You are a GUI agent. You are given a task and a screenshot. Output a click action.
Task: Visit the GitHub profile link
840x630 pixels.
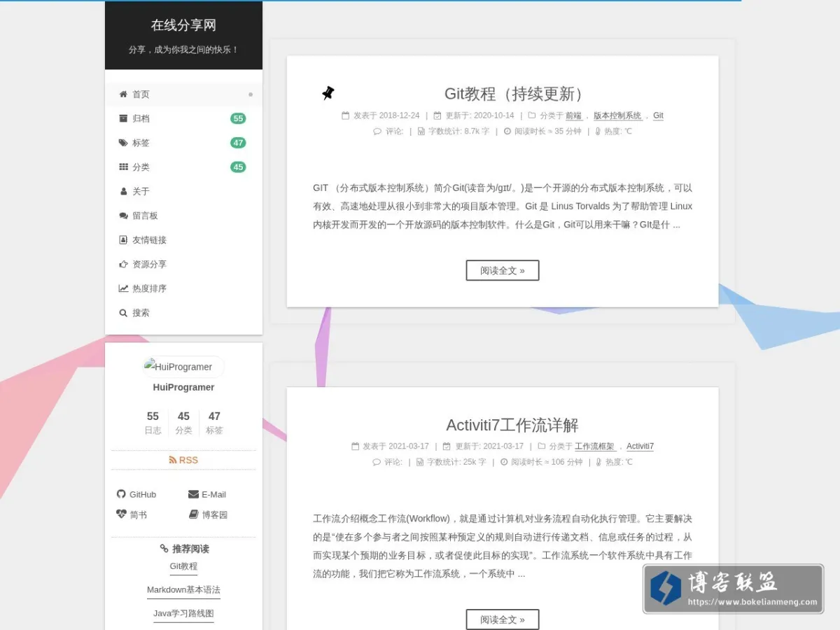point(136,494)
